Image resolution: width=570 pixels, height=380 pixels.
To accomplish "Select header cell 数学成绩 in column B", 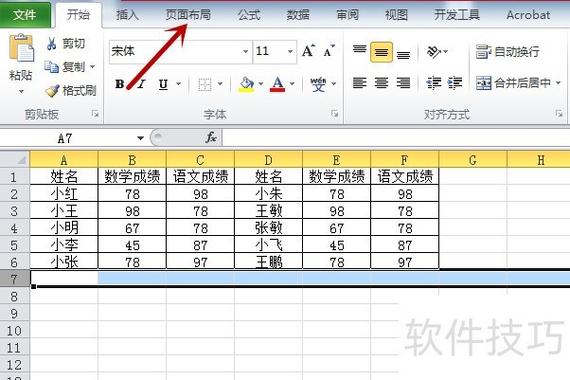I will 132,177.
